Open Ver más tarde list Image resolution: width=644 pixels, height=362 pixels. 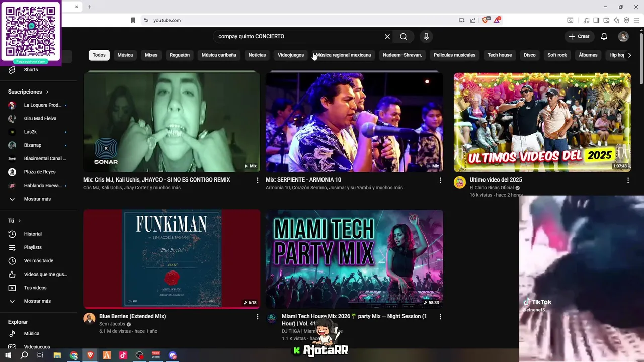coord(39,261)
